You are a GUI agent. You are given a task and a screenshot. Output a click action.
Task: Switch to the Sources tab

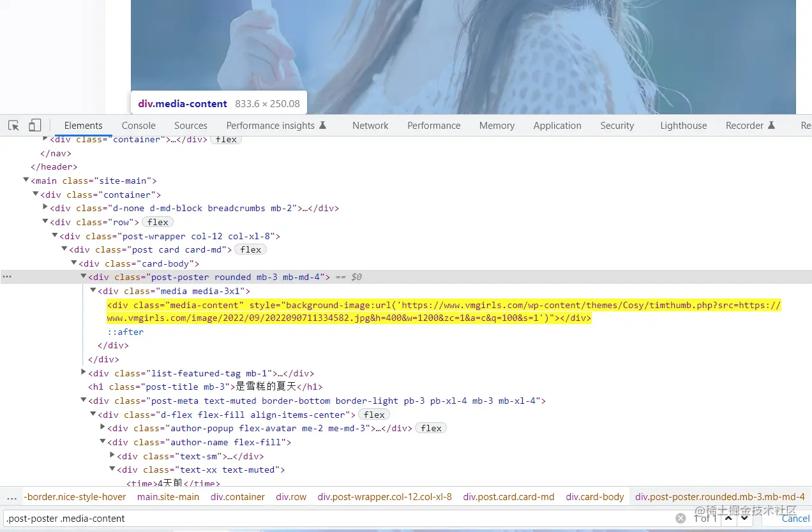[191, 126]
